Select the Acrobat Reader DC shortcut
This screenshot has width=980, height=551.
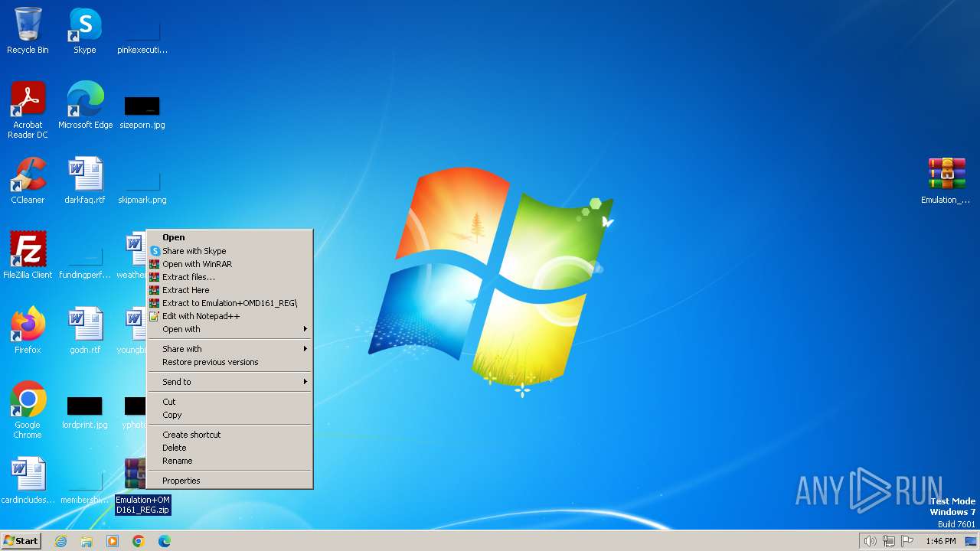(28, 110)
